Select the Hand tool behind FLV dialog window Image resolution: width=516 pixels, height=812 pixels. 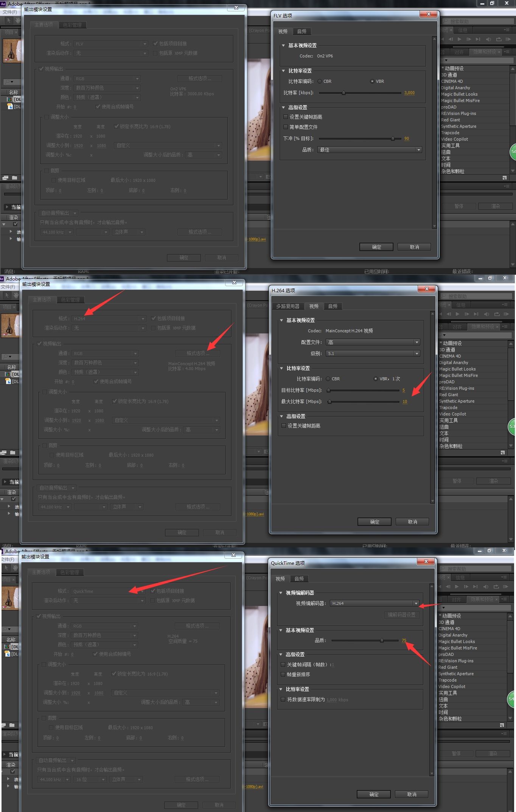18,20
